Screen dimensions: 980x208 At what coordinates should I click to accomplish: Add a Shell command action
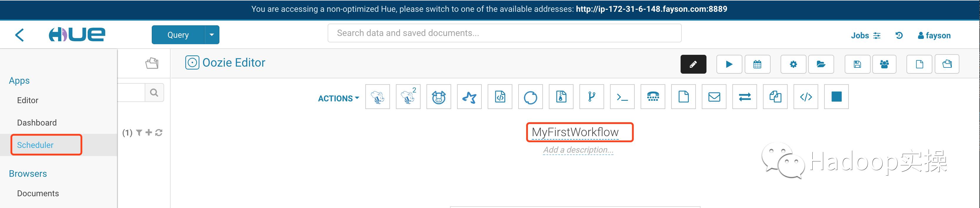622,97
